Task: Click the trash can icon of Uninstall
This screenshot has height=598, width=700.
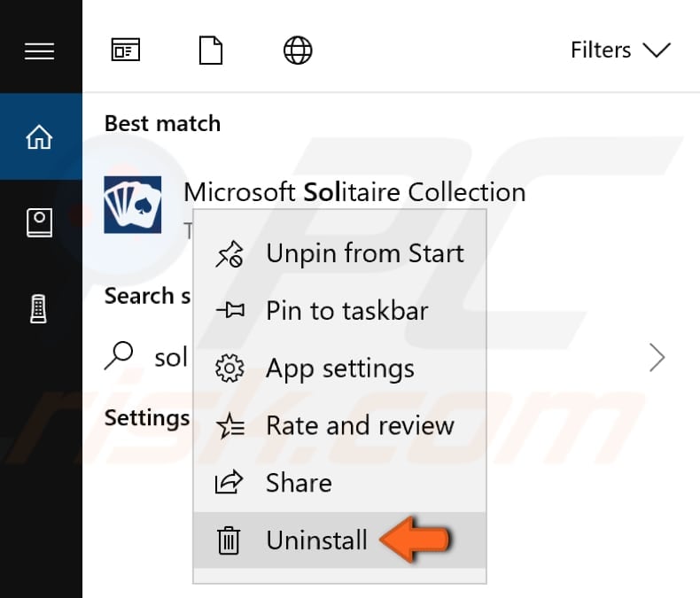Action: [229, 540]
